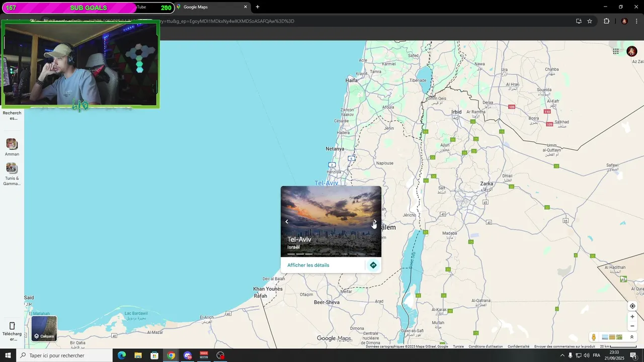Image resolution: width=644 pixels, height=362 pixels.
Task: Click the Tunisie footer link
Action: tap(458, 346)
